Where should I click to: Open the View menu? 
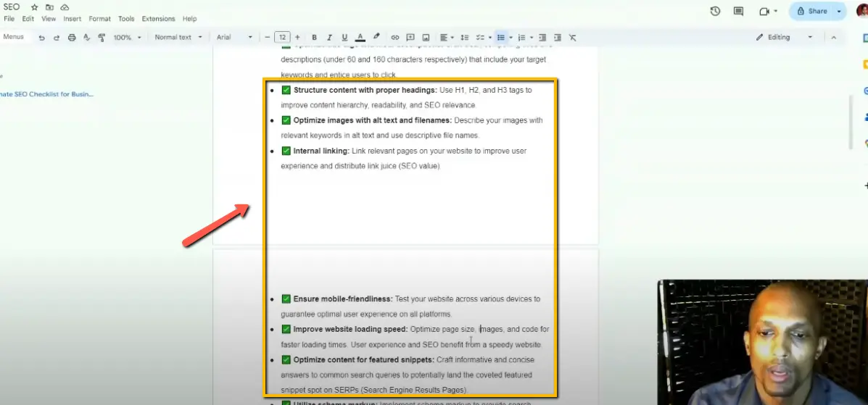click(x=49, y=19)
